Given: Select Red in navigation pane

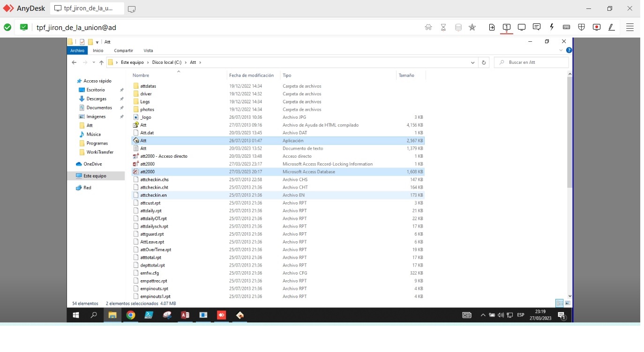Looking at the screenshot, I should coord(87,187).
